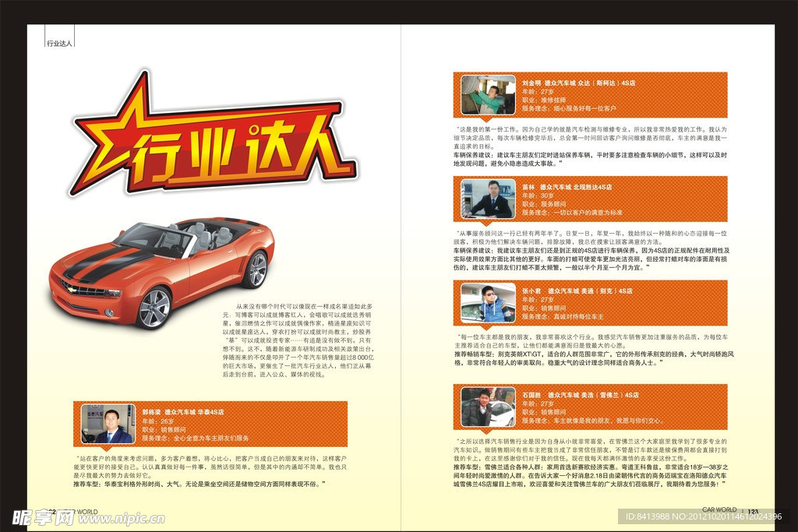Click the CAR WORLD 123 page footer
The height and width of the screenshot is (532, 798).
727,511
